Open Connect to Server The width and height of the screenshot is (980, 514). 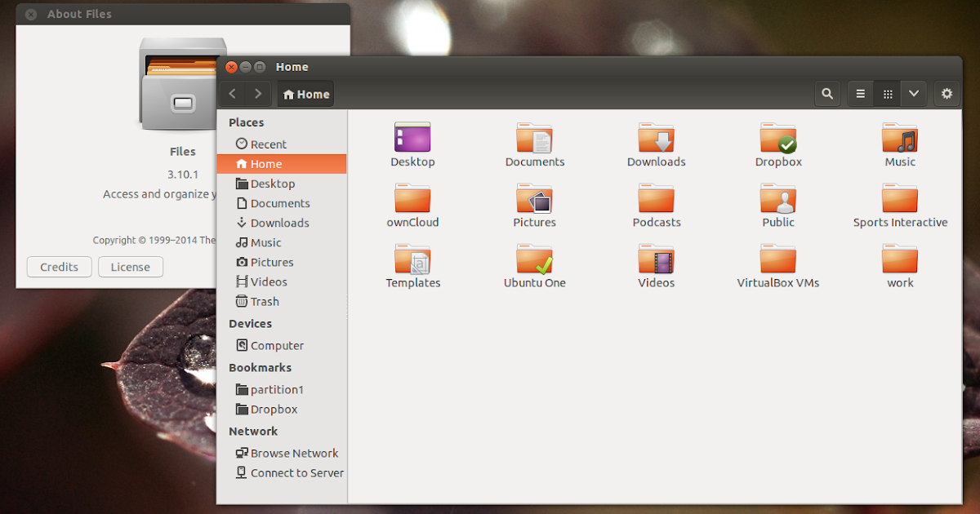pyautogui.click(x=295, y=472)
